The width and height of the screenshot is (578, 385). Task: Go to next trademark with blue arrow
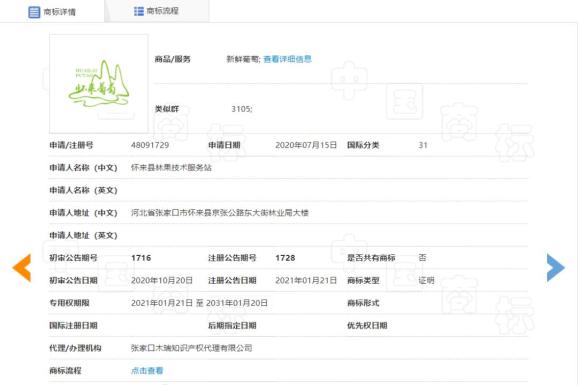click(556, 268)
